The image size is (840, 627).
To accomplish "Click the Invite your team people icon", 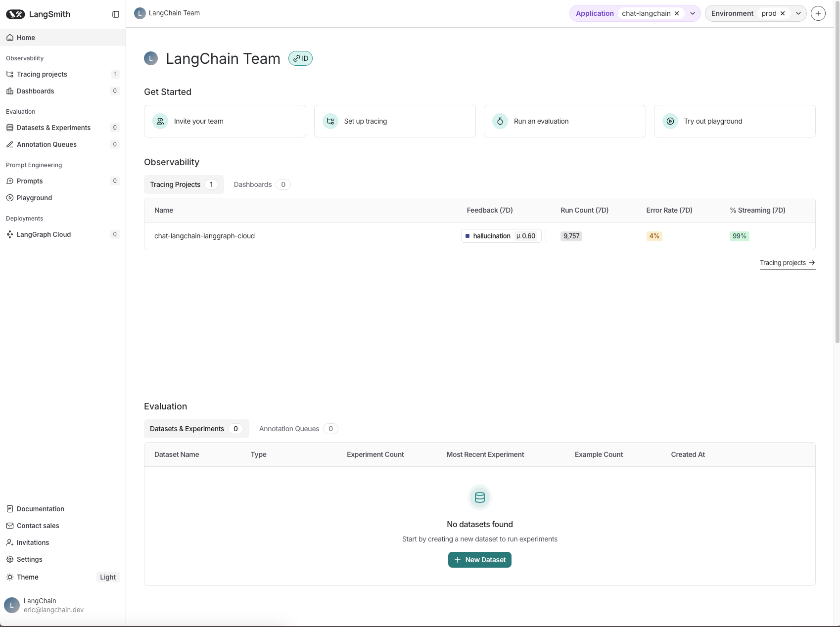I will 160,121.
